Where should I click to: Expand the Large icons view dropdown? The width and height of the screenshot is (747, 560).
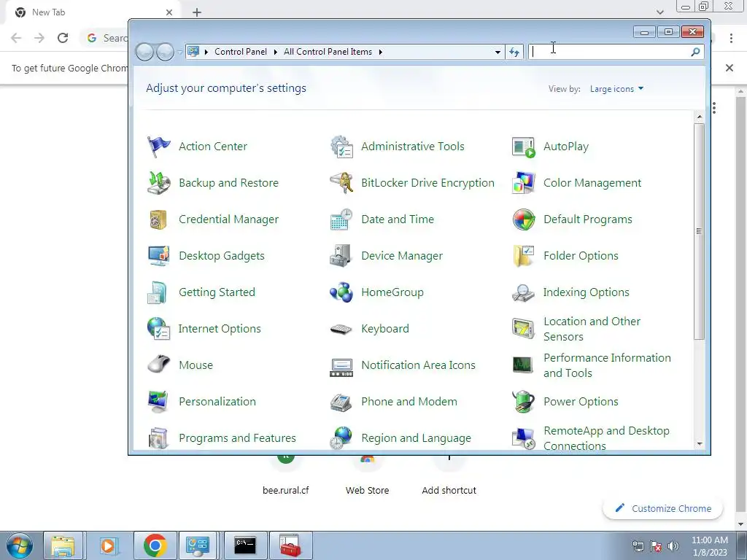point(616,89)
